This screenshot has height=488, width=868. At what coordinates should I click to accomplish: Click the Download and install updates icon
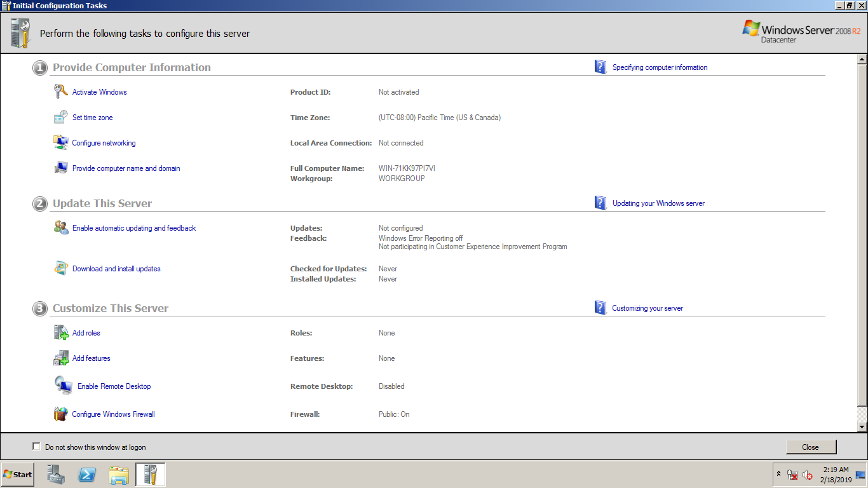click(x=60, y=268)
